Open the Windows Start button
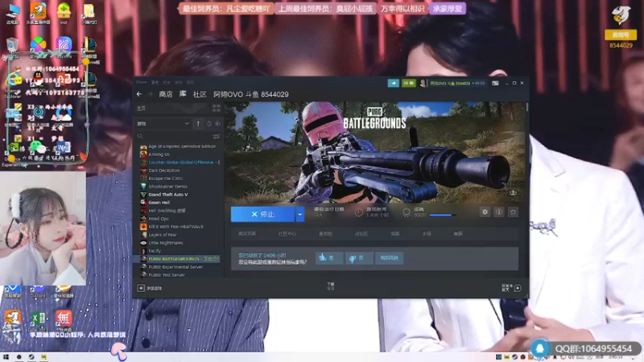Screen dimensions: 644x362 point(6,357)
